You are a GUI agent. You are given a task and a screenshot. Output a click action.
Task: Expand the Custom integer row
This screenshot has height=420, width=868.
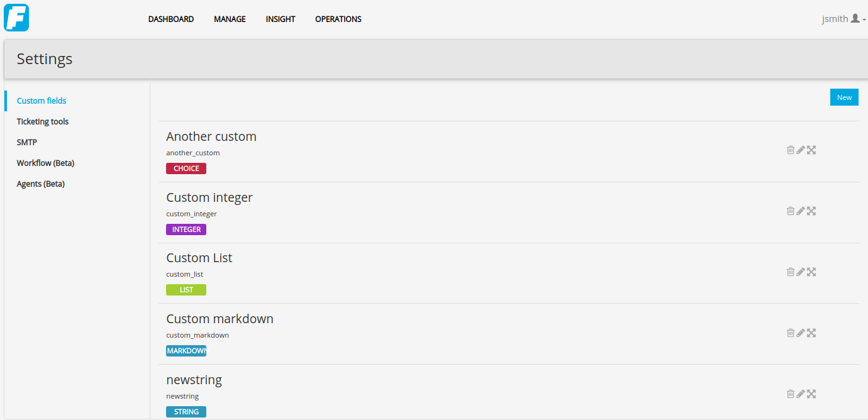(x=811, y=211)
